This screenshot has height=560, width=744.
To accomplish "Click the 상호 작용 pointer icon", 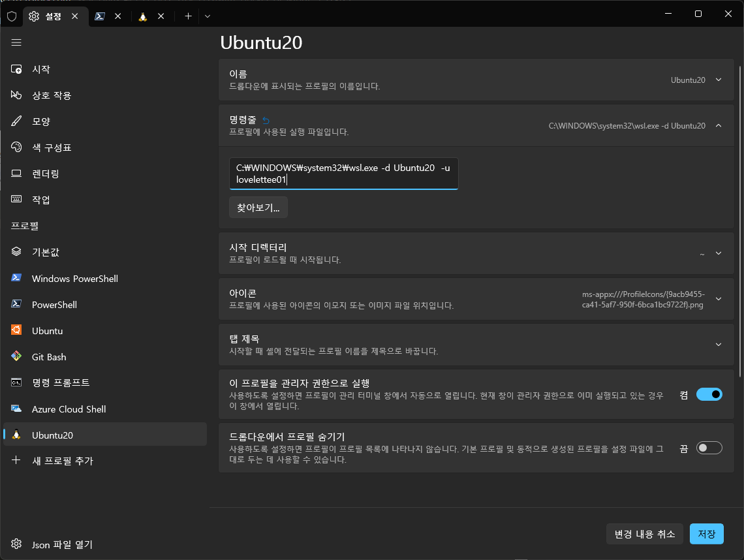I will [16, 95].
